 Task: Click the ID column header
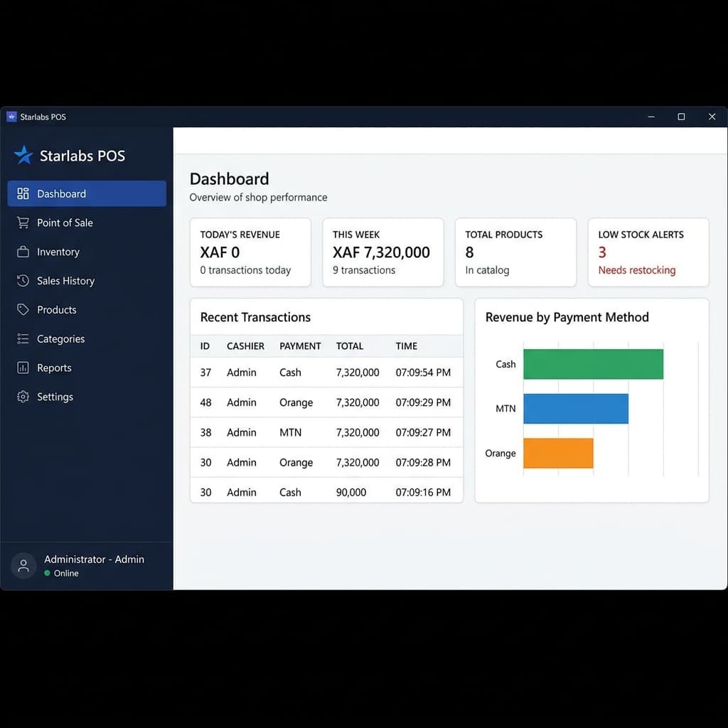coord(205,346)
